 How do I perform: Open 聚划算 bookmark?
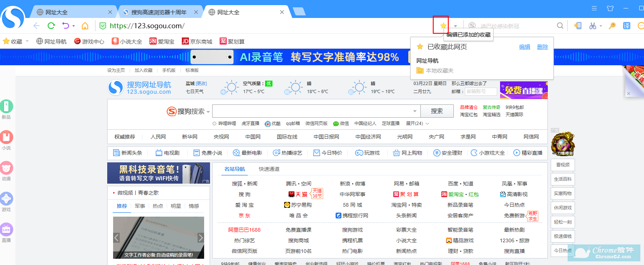point(232,41)
